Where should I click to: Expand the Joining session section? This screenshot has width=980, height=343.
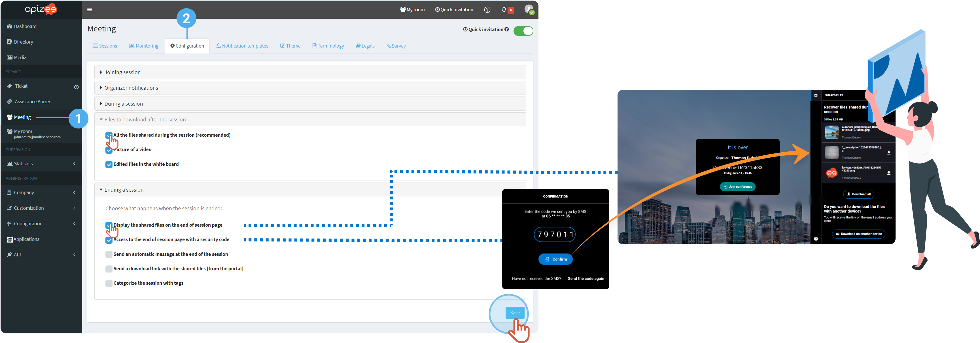click(x=310, y=72)
